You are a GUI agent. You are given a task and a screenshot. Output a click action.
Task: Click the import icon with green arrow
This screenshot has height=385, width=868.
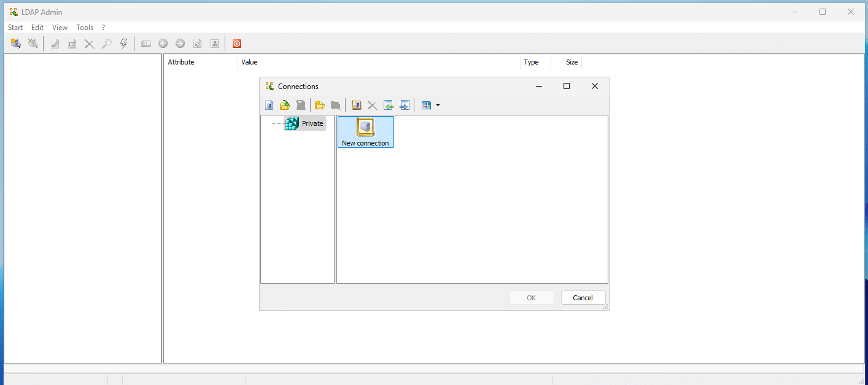(x=388, y=105)
